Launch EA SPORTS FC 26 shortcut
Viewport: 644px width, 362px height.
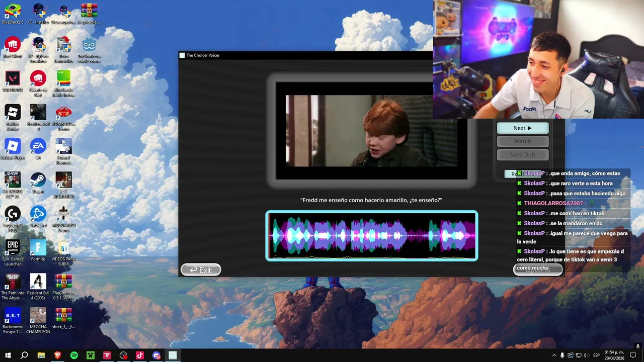tap(13, 185)
